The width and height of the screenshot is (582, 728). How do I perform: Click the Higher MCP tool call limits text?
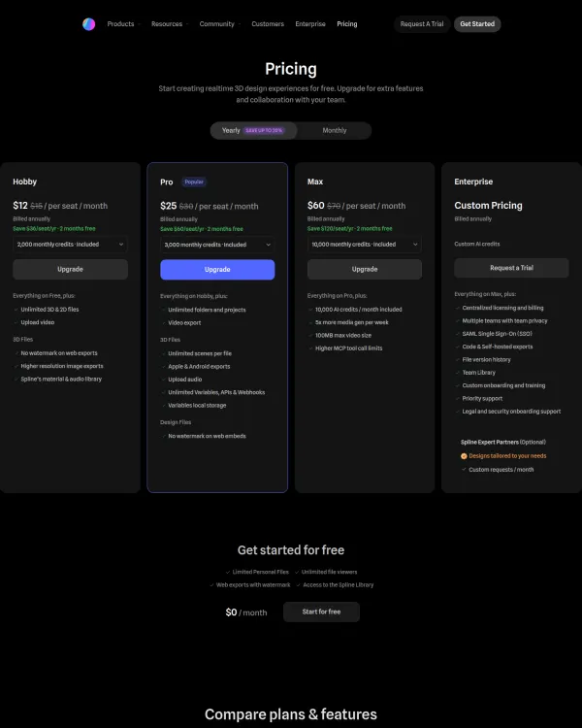point(348,348)
